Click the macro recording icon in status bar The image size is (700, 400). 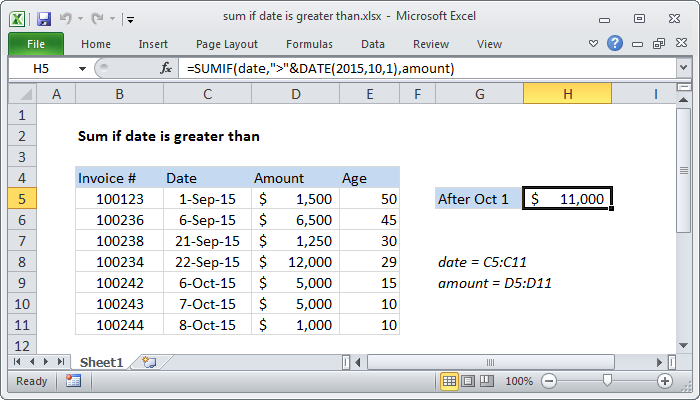[73, 381]
